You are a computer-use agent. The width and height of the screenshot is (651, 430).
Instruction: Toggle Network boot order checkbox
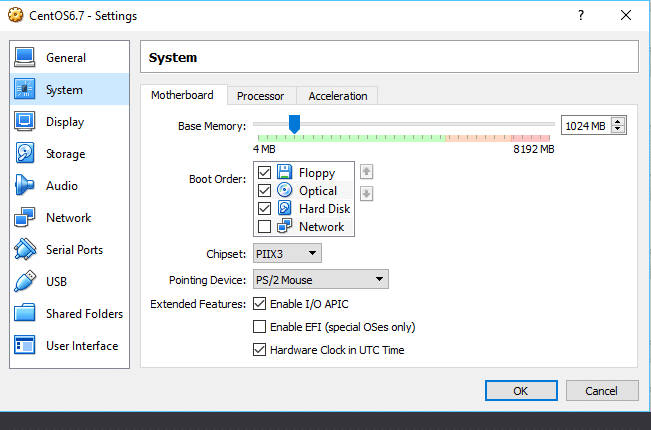coord(265,227)
